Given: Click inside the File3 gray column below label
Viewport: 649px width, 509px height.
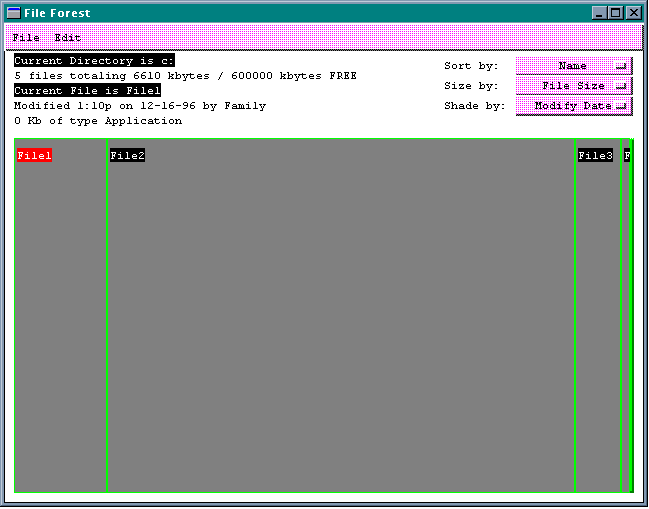Looking at the screenshot, I should (597, 320).
